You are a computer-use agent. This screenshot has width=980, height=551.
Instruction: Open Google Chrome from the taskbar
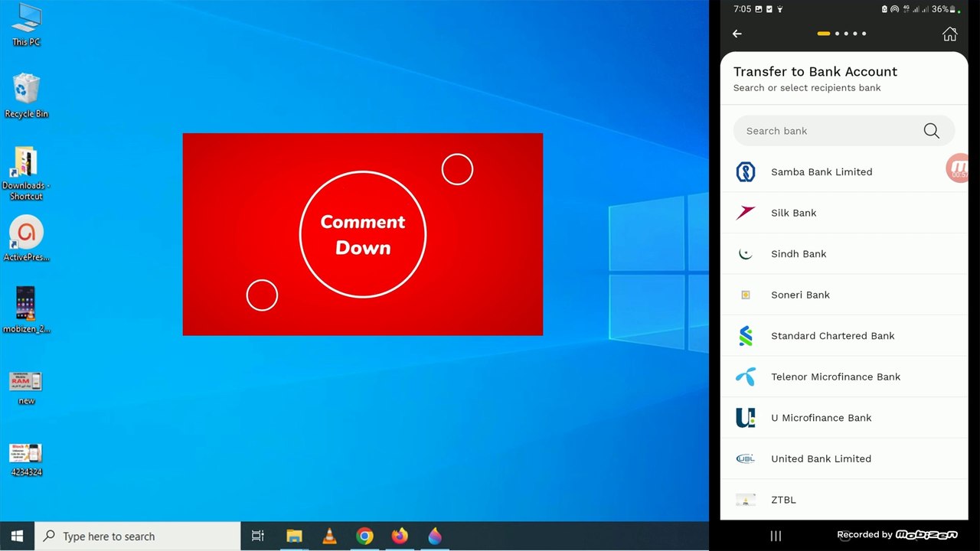point(364,536)
